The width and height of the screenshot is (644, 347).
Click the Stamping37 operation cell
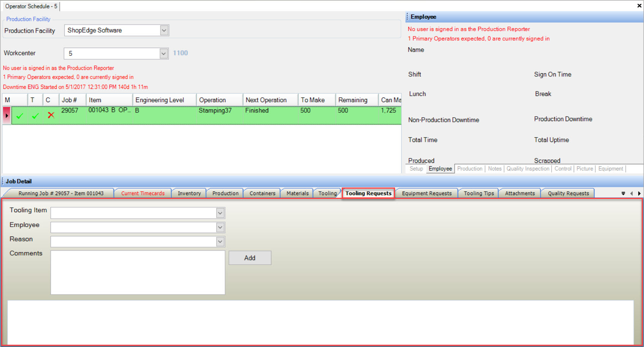pyautogui.click(x=220, y=115)
